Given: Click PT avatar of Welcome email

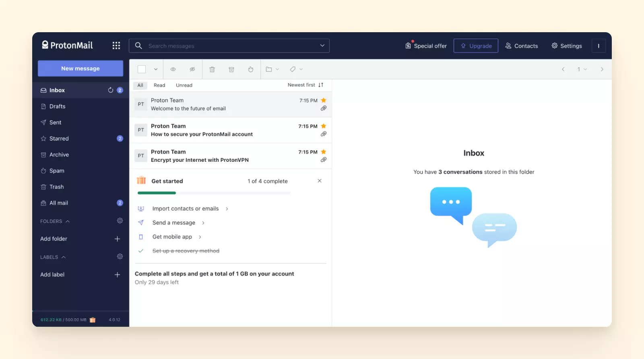Looking at the screenshot, I should [x=141, y=104].
